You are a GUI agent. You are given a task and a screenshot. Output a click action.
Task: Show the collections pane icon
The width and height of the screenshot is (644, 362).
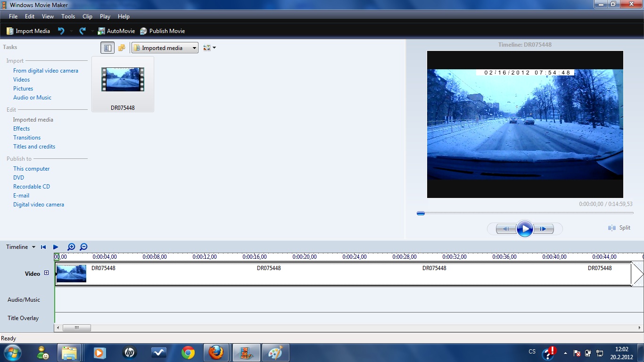pos(122,48)
